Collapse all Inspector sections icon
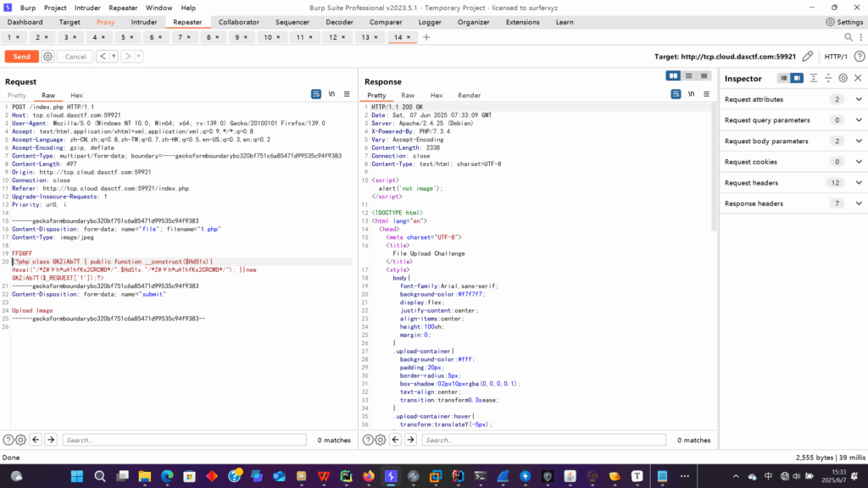 (828, 78)
